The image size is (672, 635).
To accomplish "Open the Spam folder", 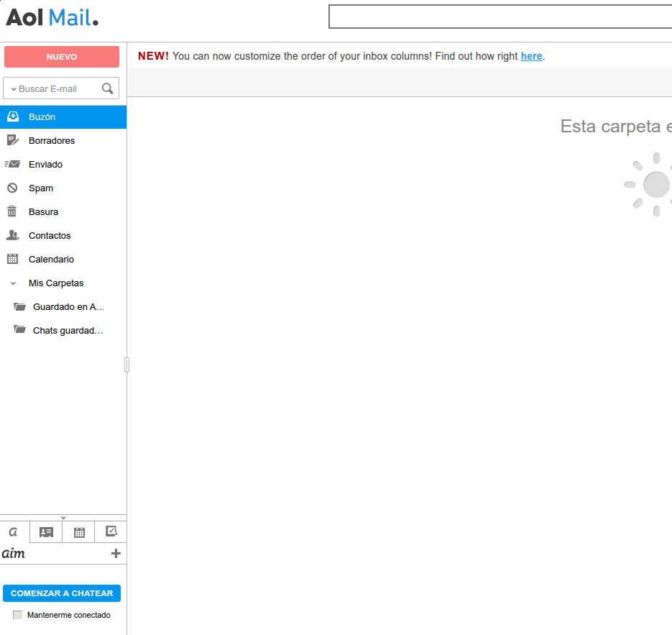I will coord(63,188).
